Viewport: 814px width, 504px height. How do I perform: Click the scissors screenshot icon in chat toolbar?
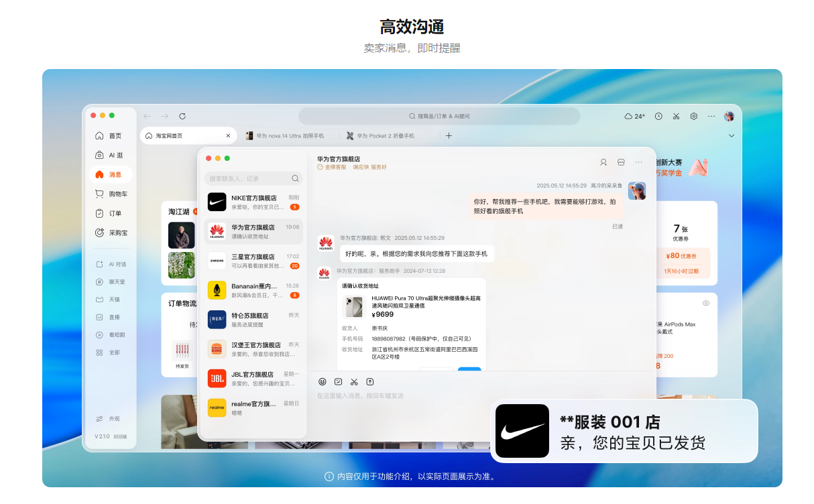coord(354,381)
